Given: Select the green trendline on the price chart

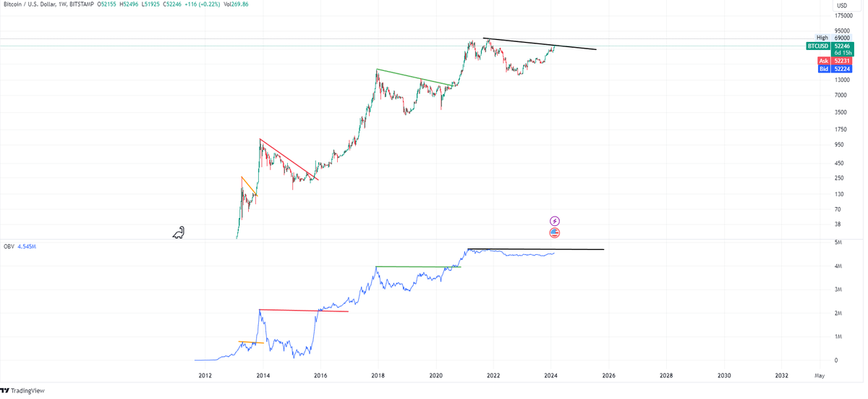Looking at the screenshot, I should coord(416,77).
